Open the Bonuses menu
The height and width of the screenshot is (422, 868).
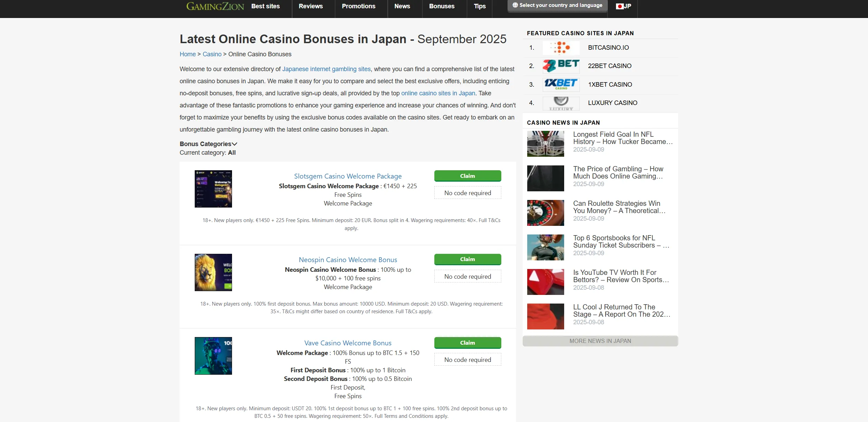tap(442, 6)
